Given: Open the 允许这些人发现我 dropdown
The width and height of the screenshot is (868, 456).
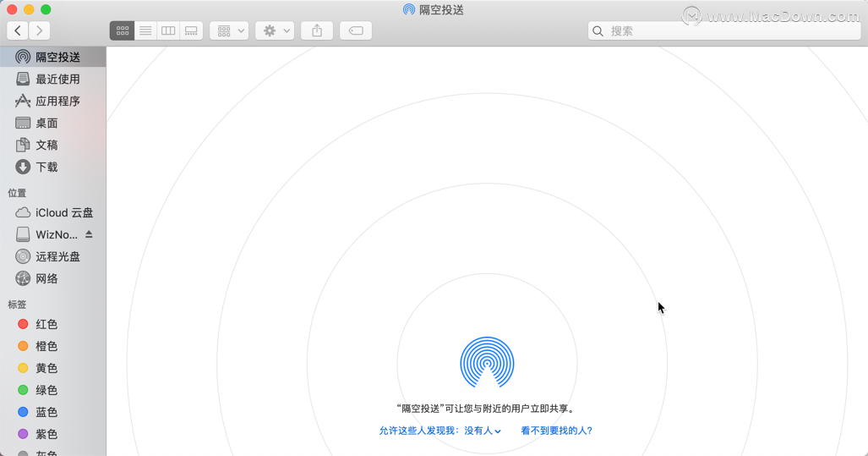Looking at the screenshot, I should tap(440, 431).
